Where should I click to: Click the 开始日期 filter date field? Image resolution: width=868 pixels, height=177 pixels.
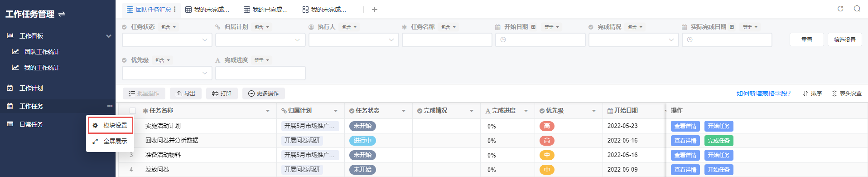(x=540, y=40)
